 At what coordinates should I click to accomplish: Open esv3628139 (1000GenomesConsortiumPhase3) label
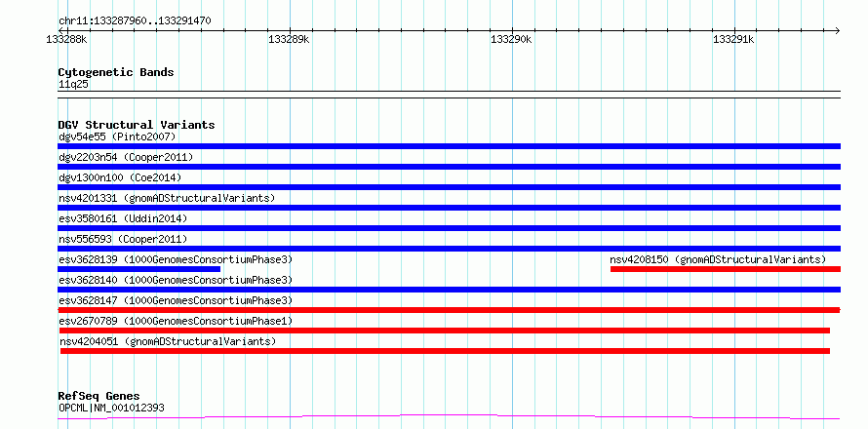tap(175, 259)
